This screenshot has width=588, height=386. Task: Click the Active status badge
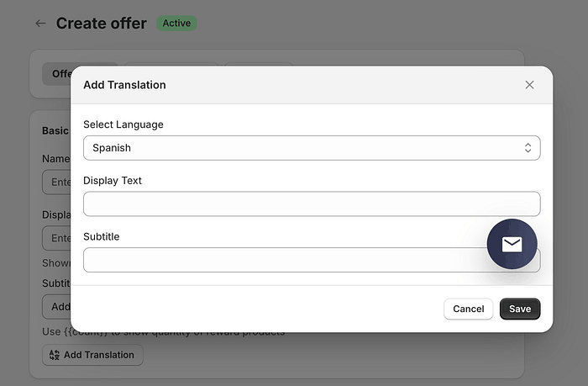click(x=176, y=24)
